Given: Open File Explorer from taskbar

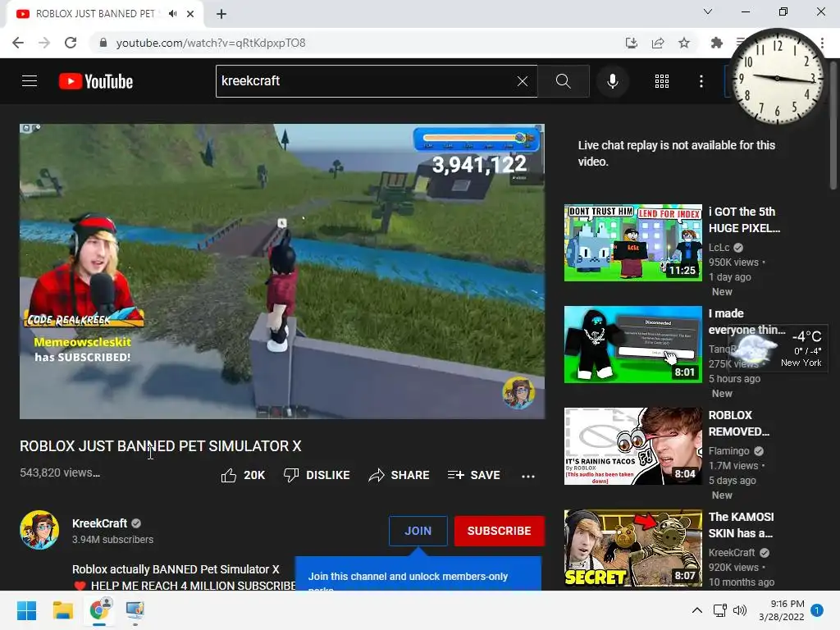Looking at the screenshot, I should [62, 610].
